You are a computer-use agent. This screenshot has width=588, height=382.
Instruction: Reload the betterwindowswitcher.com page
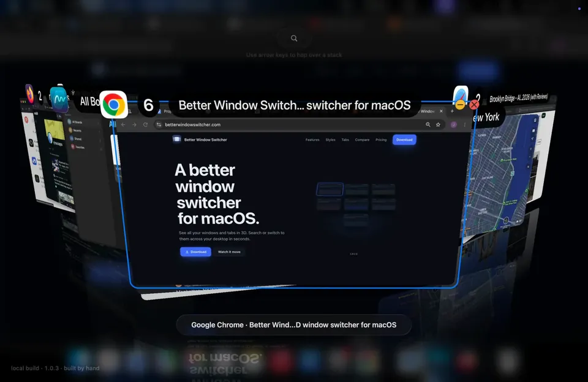click(146, 124)
